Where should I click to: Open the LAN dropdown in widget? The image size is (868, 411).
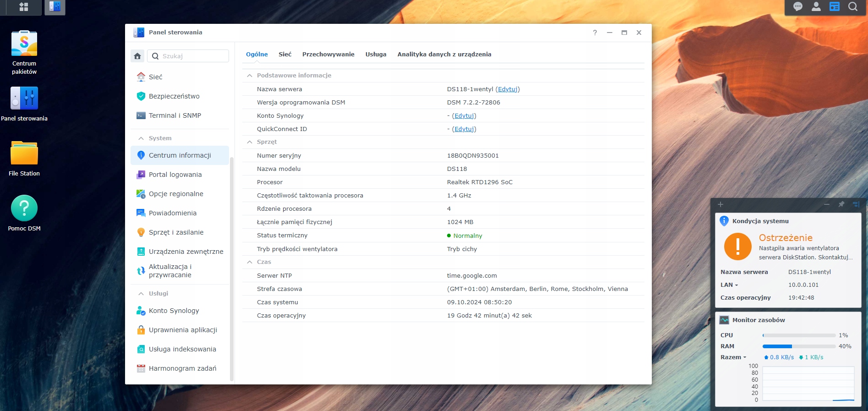click(x=729, y=285)
